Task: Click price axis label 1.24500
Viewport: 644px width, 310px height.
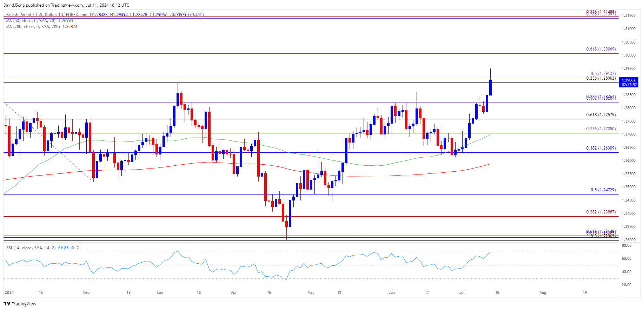Action: click(629, 200)
